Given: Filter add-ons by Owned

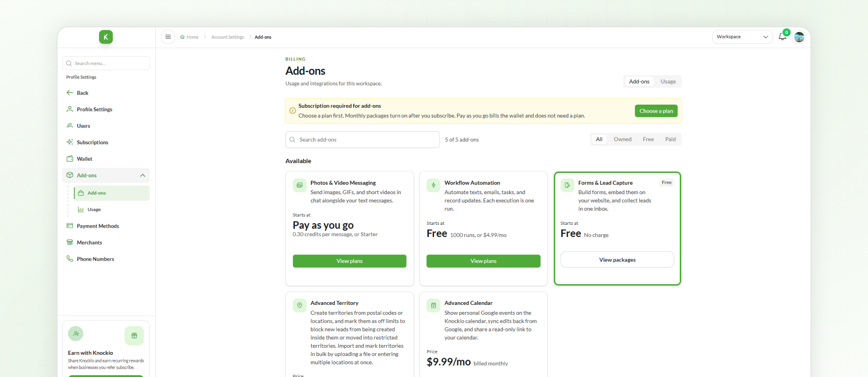Looking at the screenshot, I should point(623,139).
